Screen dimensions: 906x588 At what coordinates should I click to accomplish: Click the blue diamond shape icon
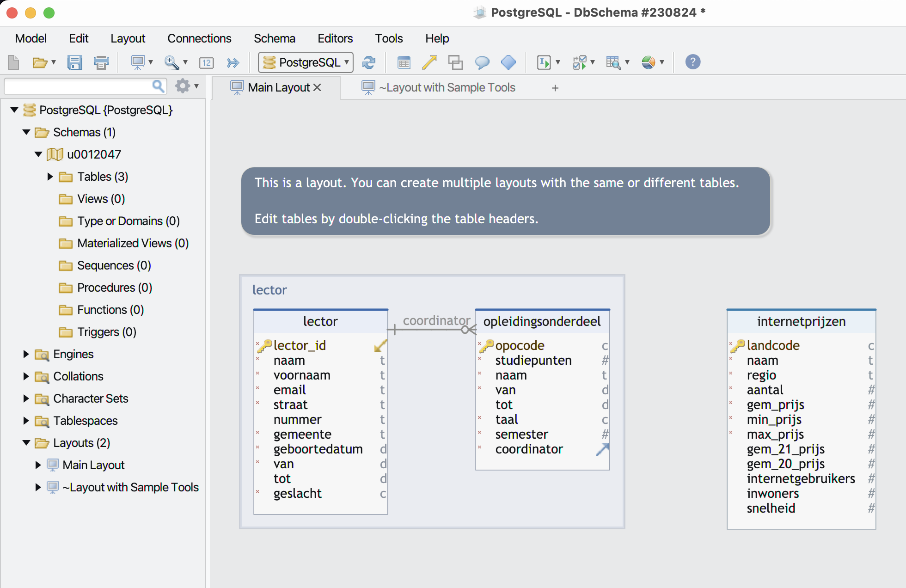point(508,62)
